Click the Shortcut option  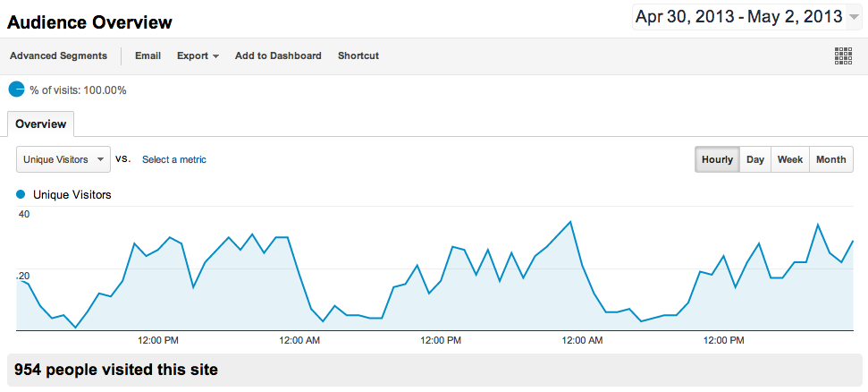coord(358,56)
